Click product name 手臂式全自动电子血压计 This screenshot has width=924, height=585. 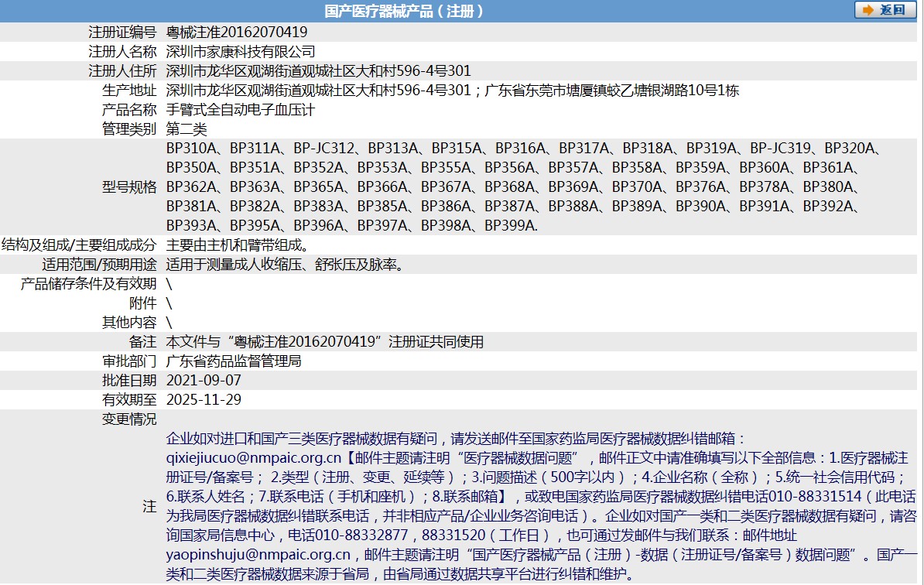[x=241, y=110]
